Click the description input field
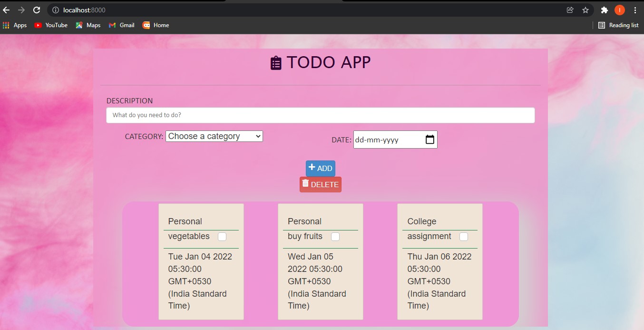This screenshot has width=644, height=330. coord(321,115)
